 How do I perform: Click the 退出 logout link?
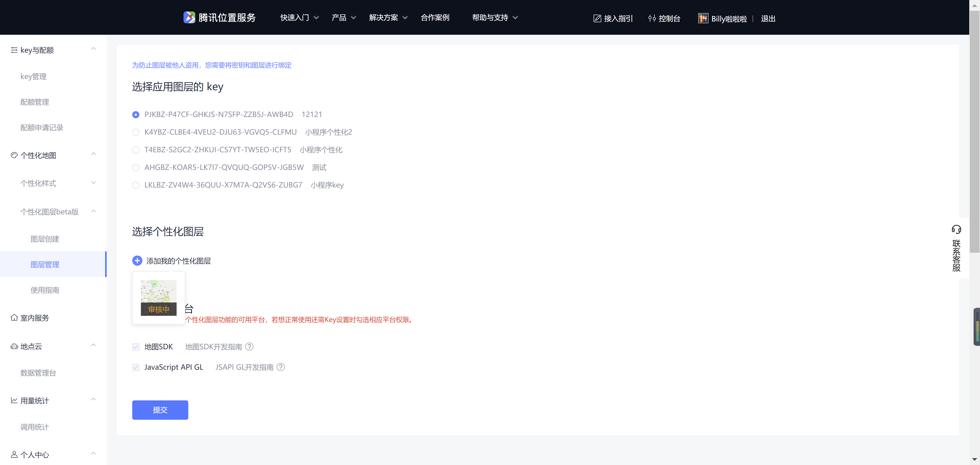tap(768, 19)
